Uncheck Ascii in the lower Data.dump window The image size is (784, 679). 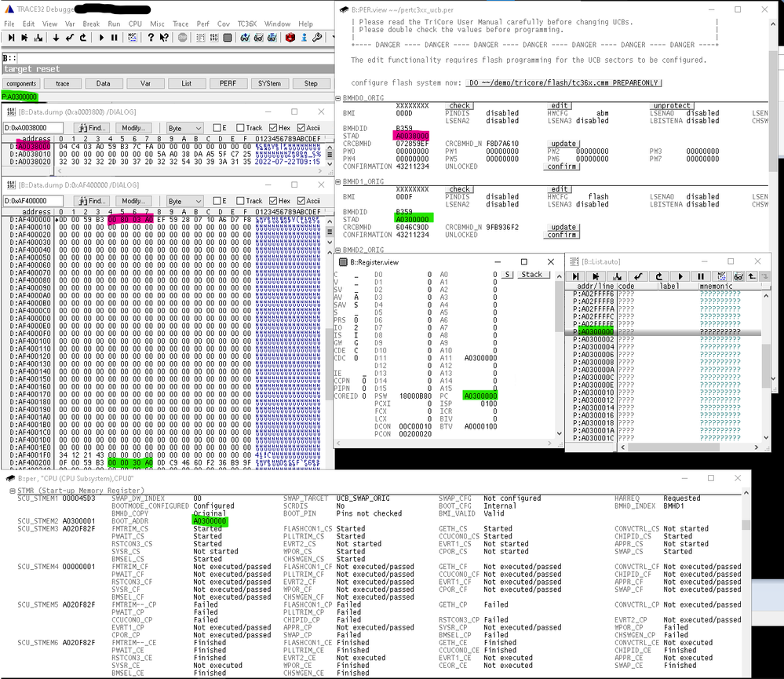pos(301,200)
